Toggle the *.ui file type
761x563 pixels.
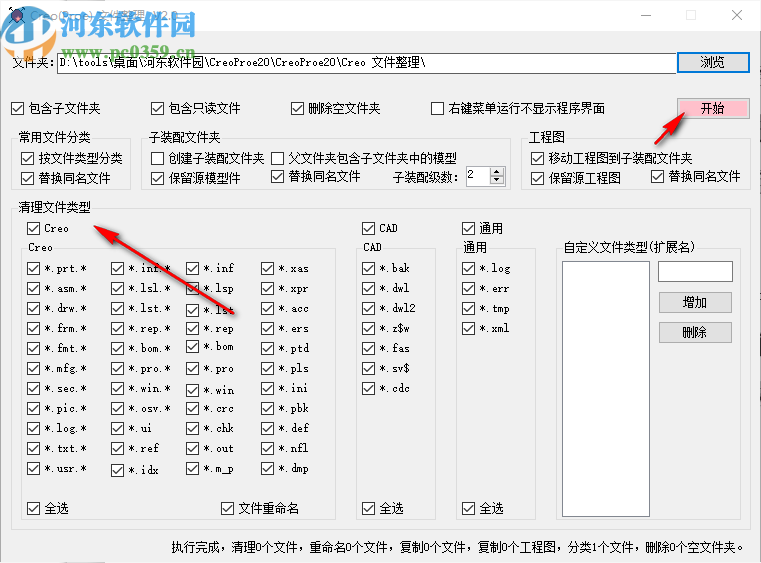(117, 429)
